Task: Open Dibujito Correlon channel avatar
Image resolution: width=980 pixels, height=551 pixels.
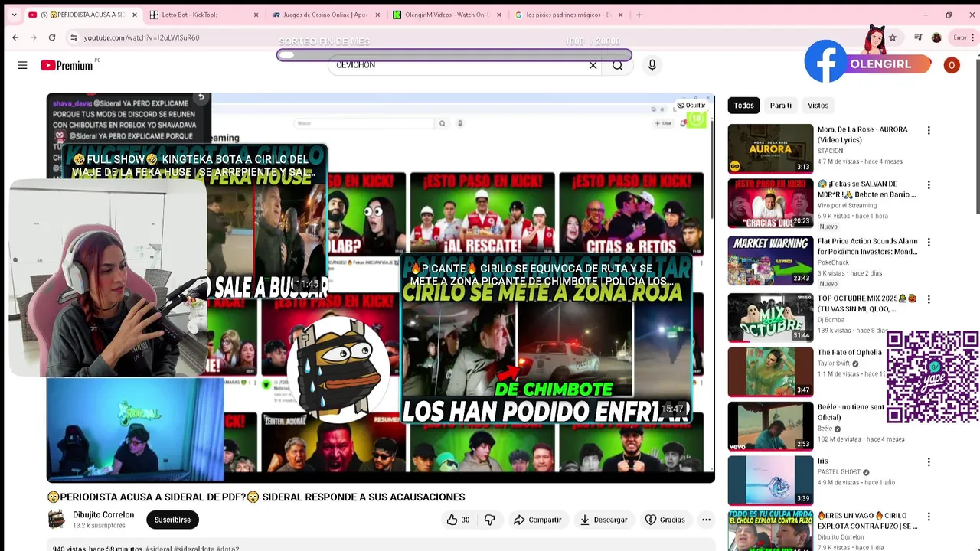Action: [57, 520]
